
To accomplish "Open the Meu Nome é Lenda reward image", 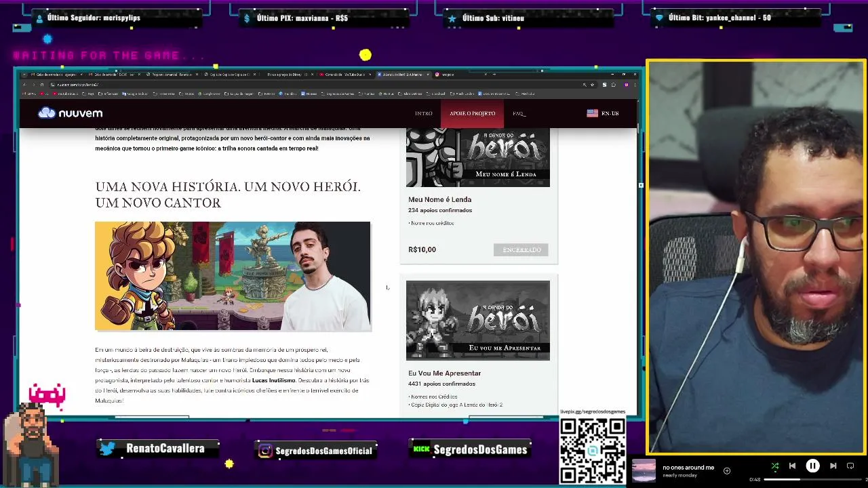I will (x=478, y=157).
